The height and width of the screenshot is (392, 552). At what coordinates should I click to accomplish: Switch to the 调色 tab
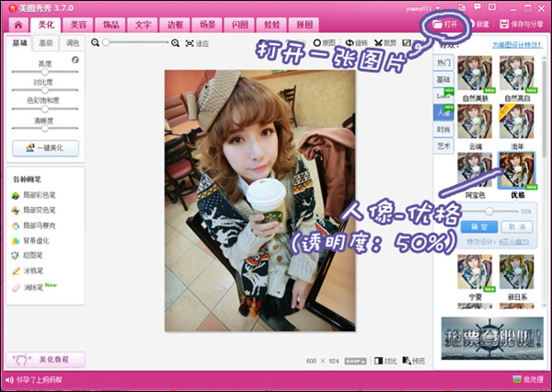pyautogui.click(x=72, y=43)
